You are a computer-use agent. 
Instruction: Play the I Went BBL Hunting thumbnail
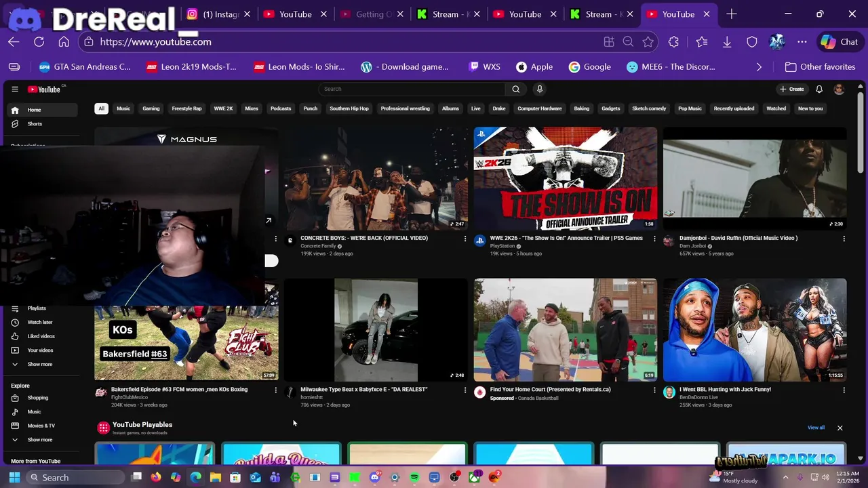click(755, 329)
